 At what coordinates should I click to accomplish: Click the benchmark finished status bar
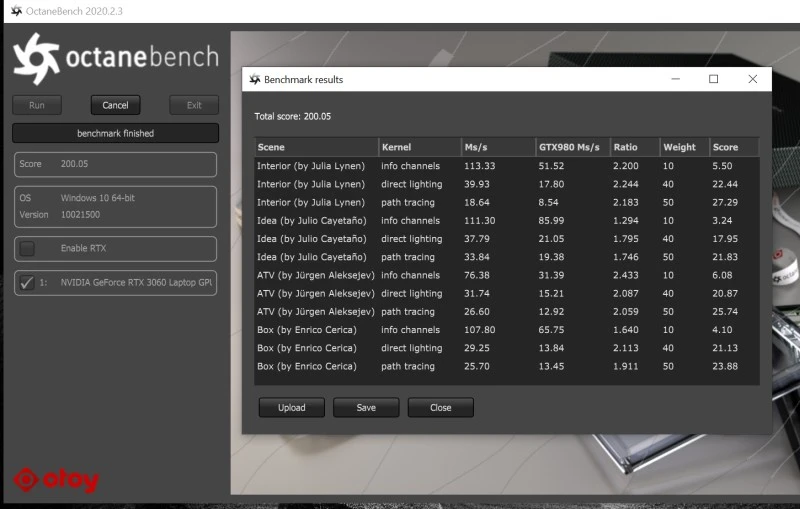(x=115, y=133)
